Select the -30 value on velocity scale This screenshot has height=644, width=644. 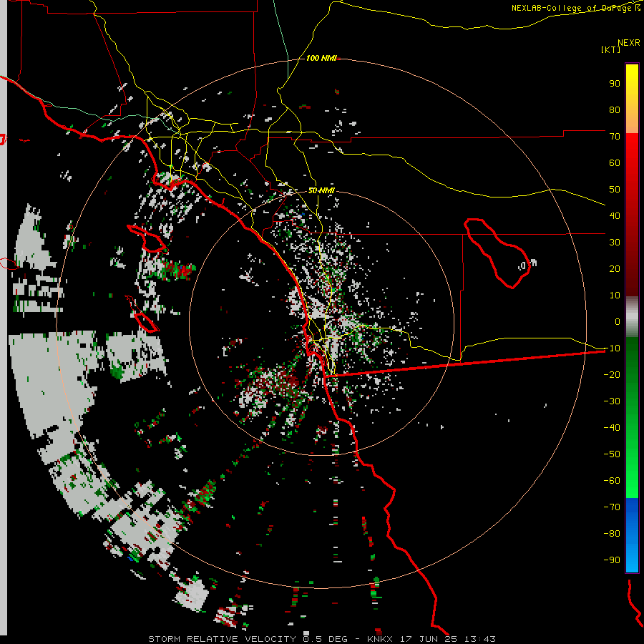point(612,401)
